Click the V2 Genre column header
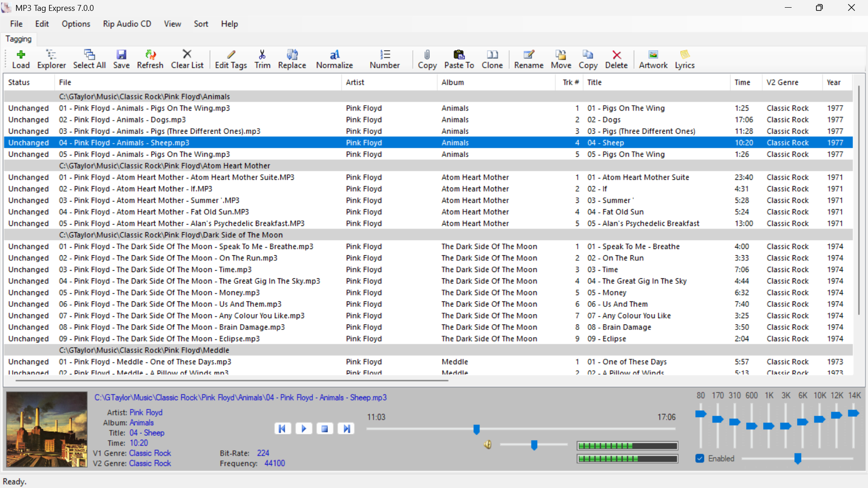 click(x=792, y=82)
